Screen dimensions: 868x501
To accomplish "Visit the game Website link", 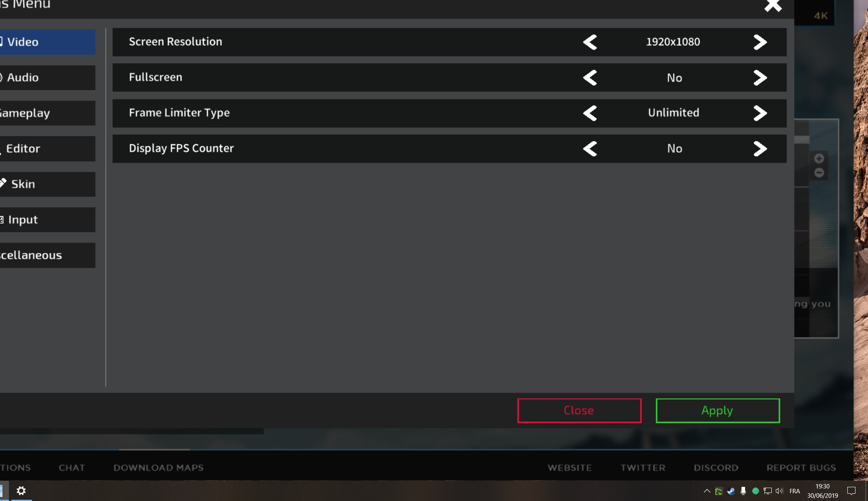I will tap(570, 467).
